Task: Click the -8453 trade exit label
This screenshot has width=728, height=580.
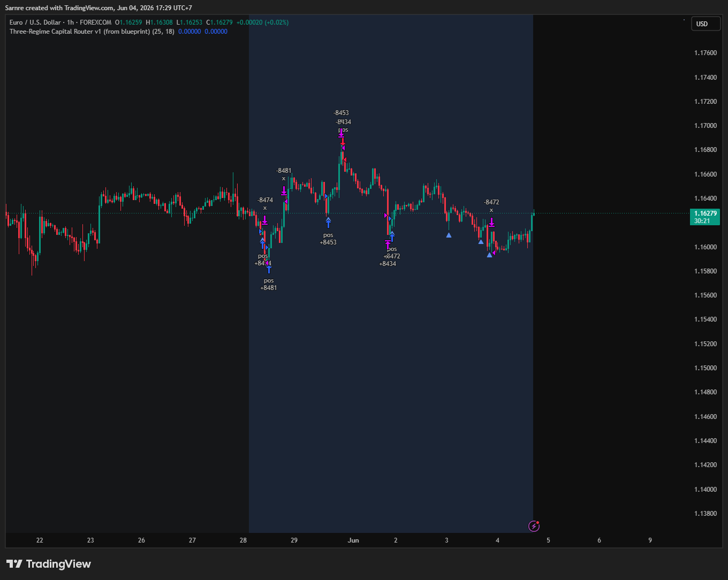Action: coord(341,113)
